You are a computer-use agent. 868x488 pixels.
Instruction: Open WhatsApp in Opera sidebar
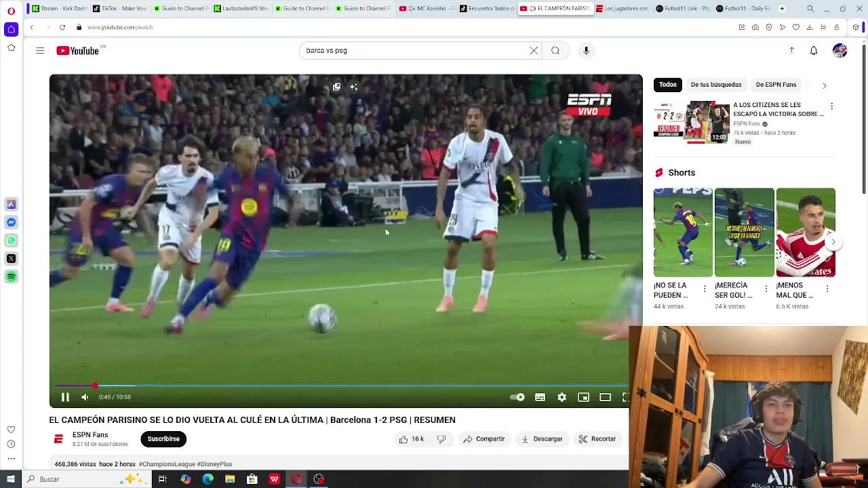point(11,241)
